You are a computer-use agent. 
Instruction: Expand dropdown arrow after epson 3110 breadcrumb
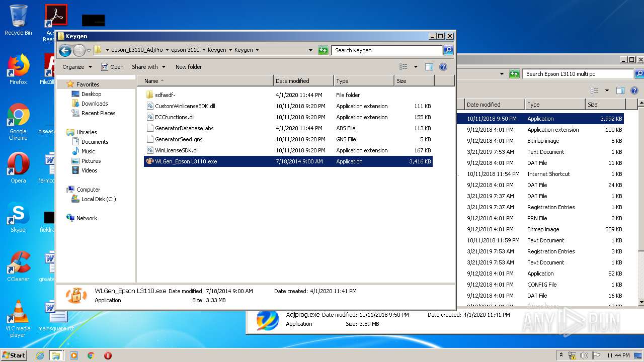203,50
